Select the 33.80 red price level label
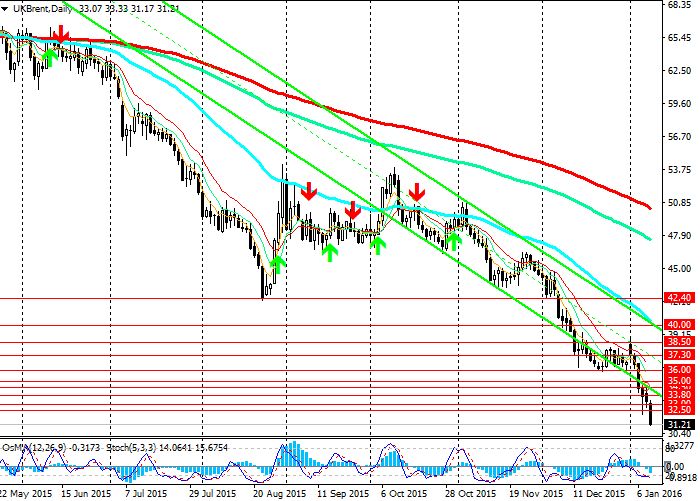The width and height of the screenshot is (700, 501). (679, 395)
